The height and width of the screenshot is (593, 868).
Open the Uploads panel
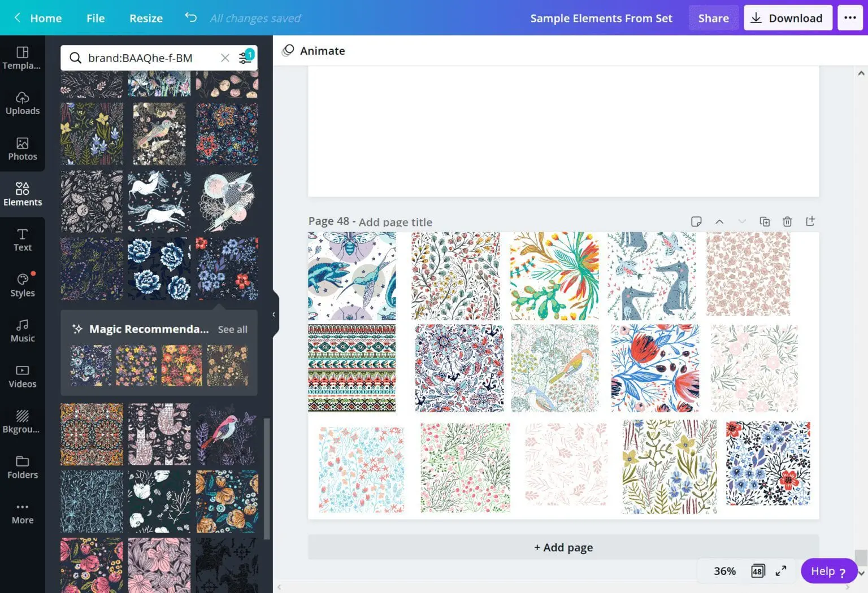pos(23,103)
